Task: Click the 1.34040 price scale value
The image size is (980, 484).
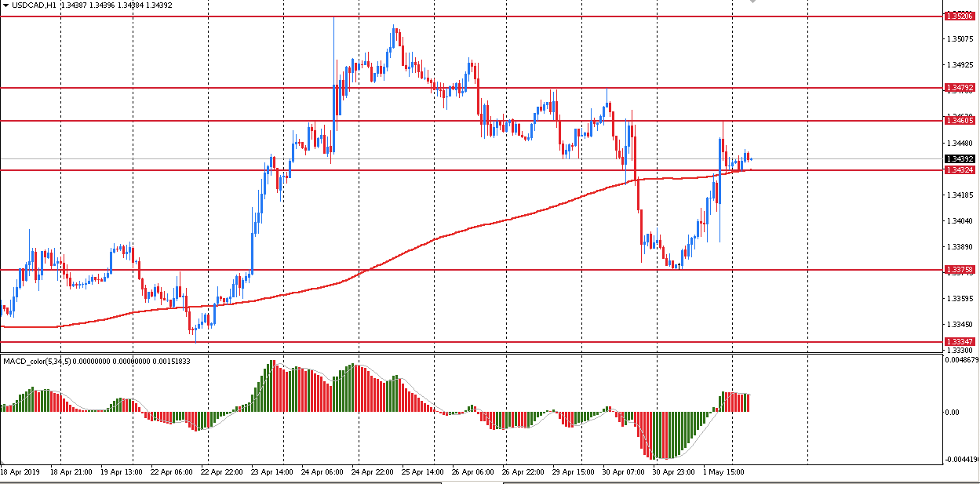Action: (960, 220)
